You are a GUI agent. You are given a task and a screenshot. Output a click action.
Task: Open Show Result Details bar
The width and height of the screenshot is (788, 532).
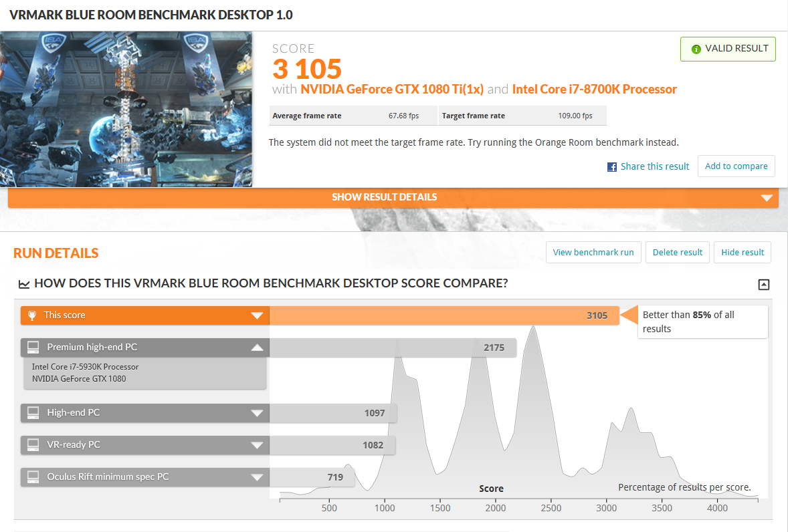pos(393,197)
